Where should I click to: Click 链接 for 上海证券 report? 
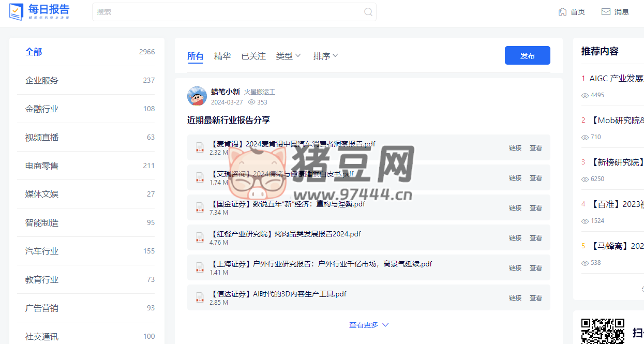[515, 268]
